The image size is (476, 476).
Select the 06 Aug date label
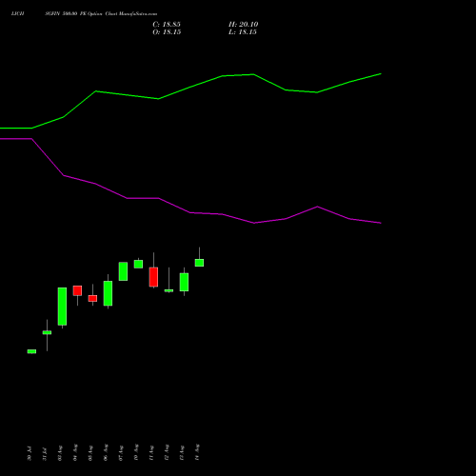(106, 452)
